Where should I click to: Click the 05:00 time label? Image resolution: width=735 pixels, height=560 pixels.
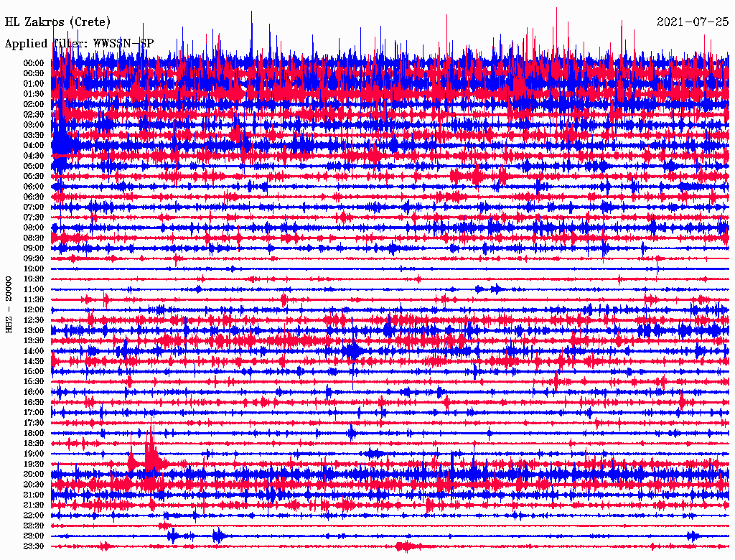tap(34, 166)
